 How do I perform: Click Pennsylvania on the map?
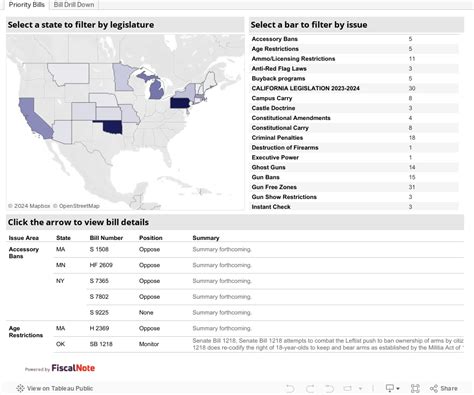(180, 103)
